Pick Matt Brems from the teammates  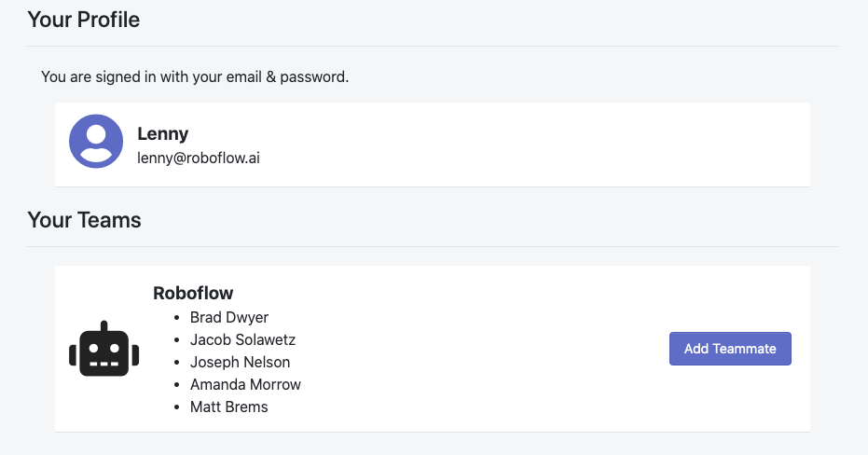click(x=228, y=407)
